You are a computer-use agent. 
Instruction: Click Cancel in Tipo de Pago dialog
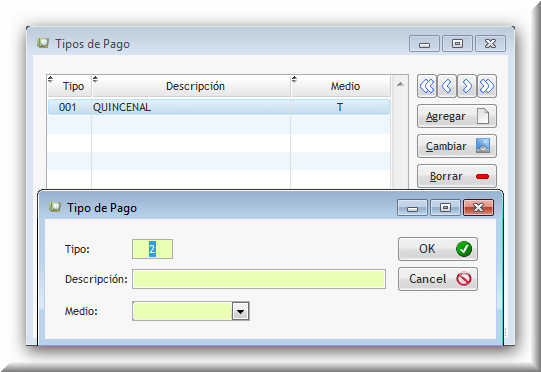point(438,279)
